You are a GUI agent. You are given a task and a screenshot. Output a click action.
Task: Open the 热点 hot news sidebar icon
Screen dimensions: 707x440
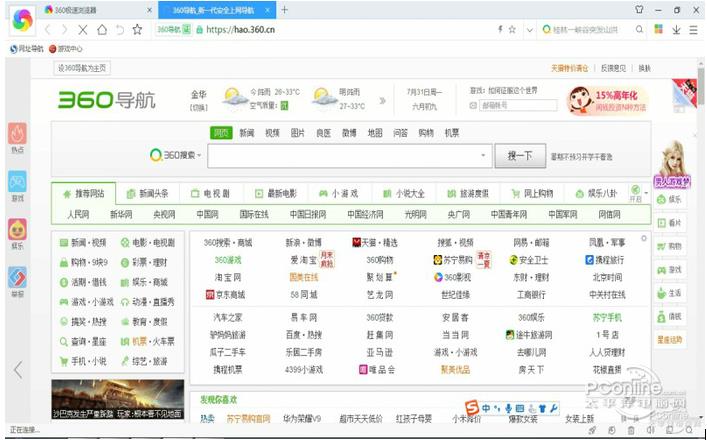[x=17, y=137]
